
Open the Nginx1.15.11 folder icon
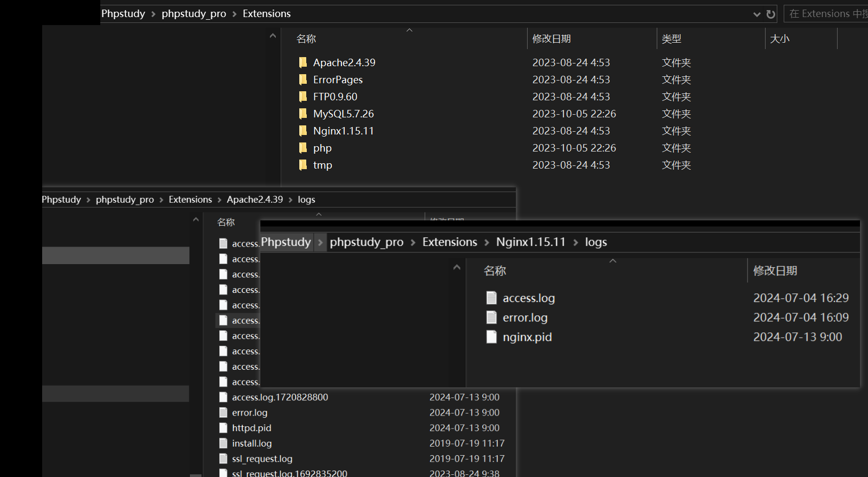tap(303, 131)
